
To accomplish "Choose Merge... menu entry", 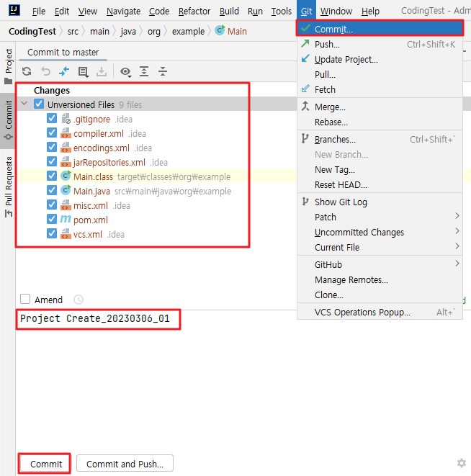I will tap(380, 107).
